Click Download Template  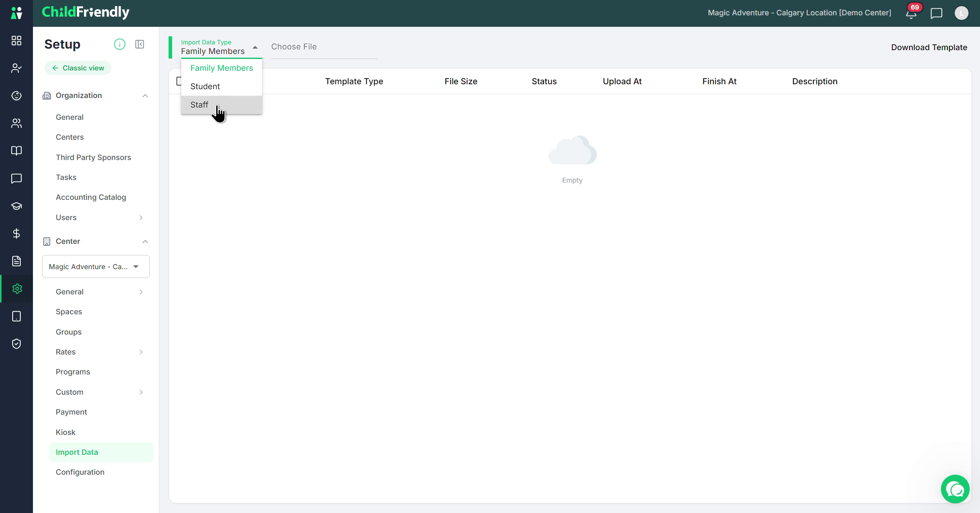pos(929,47)
